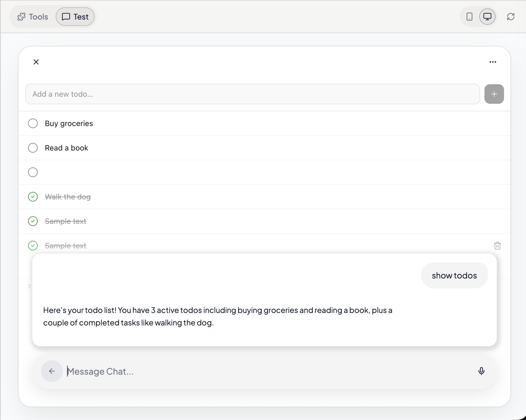Click the Read a book todo text

[67, 148]
